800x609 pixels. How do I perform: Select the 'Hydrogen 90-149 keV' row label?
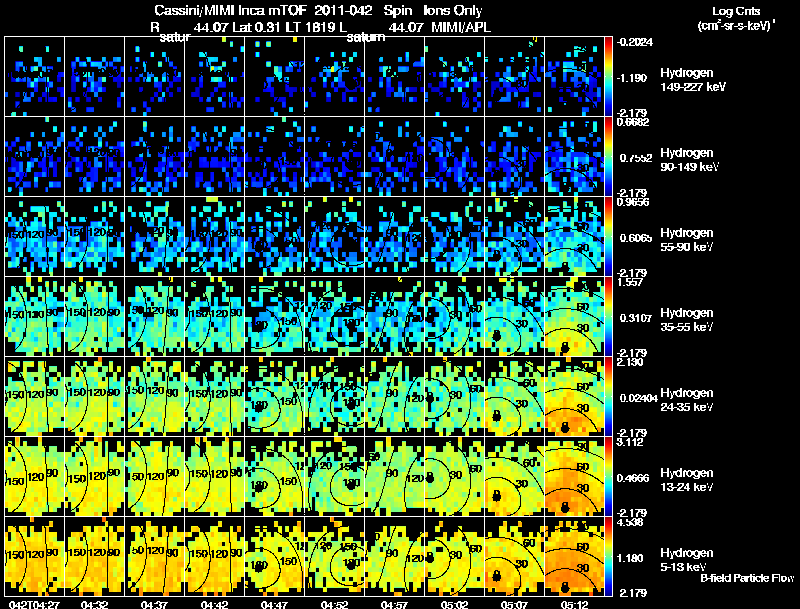[x=689, y=160]
